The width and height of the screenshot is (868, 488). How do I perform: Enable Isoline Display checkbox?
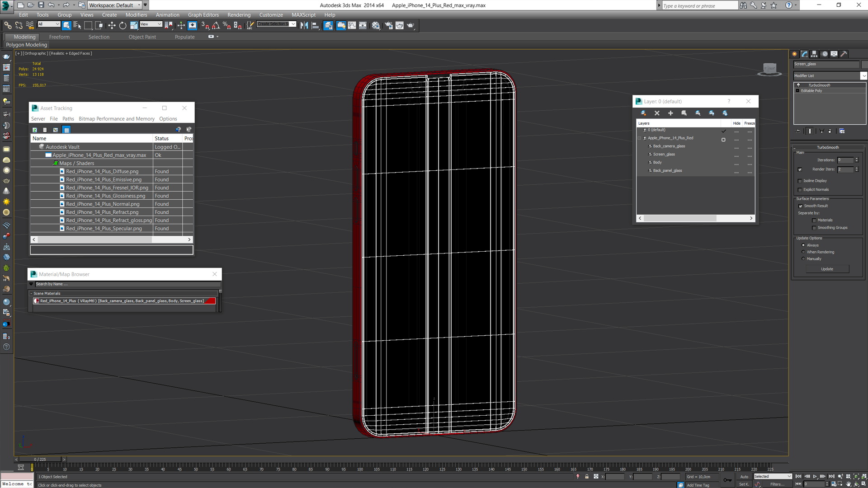click(x=800, y=181)
